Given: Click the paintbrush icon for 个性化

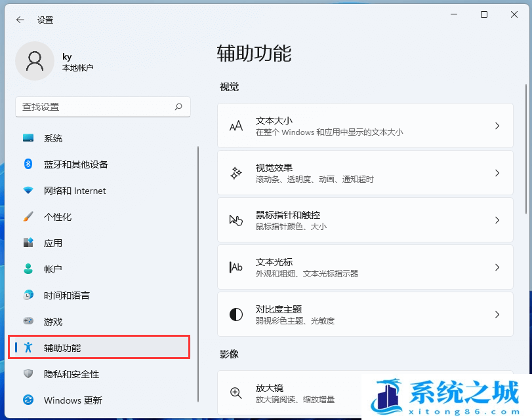Looking at the screenshot, I should tap(28, 217).
